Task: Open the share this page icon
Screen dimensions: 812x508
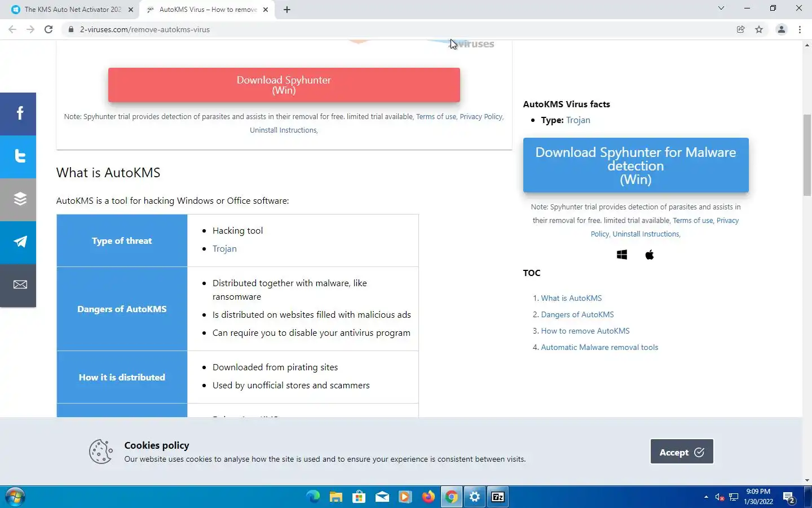Action: tap(740, 29)
